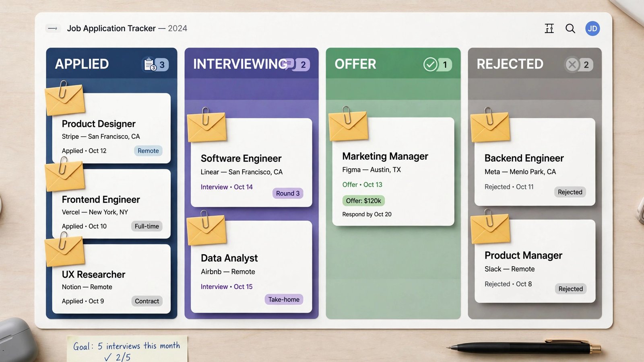644x362 pixels.
Task: Click the Take-home tag on Data Analyst
Action: coord(284,300)
